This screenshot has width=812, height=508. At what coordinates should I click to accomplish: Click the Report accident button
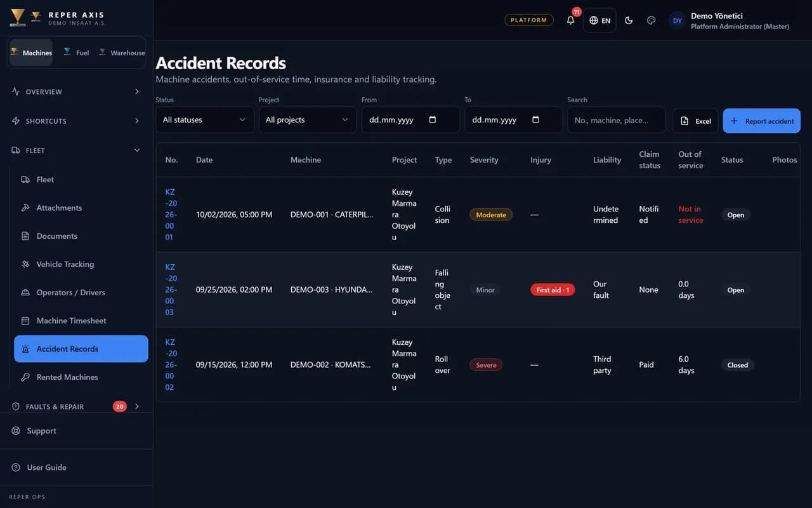pos(761,121)
